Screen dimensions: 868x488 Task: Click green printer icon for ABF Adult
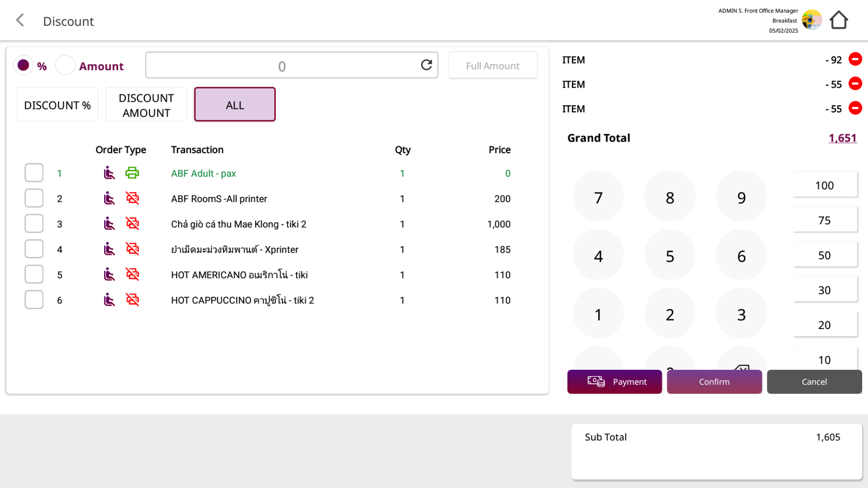132,173
